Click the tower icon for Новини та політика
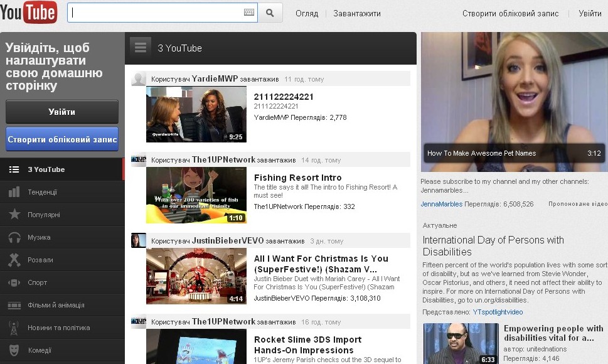The height and width of the screenshot is (364, 608). click(14, 328)
